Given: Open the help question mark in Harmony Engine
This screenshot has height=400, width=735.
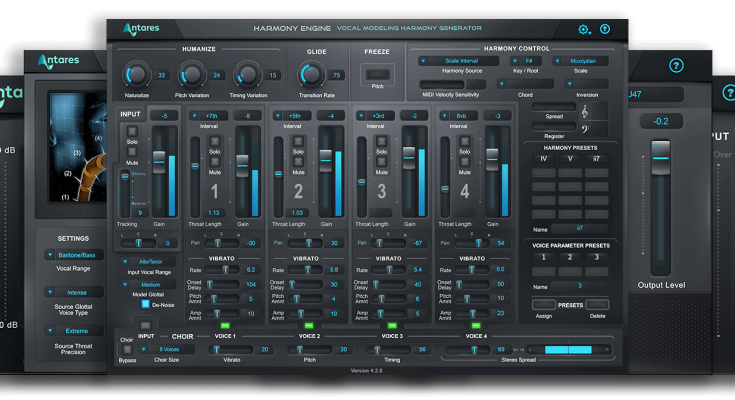Looking at the screenshot, I should point(605,29).
